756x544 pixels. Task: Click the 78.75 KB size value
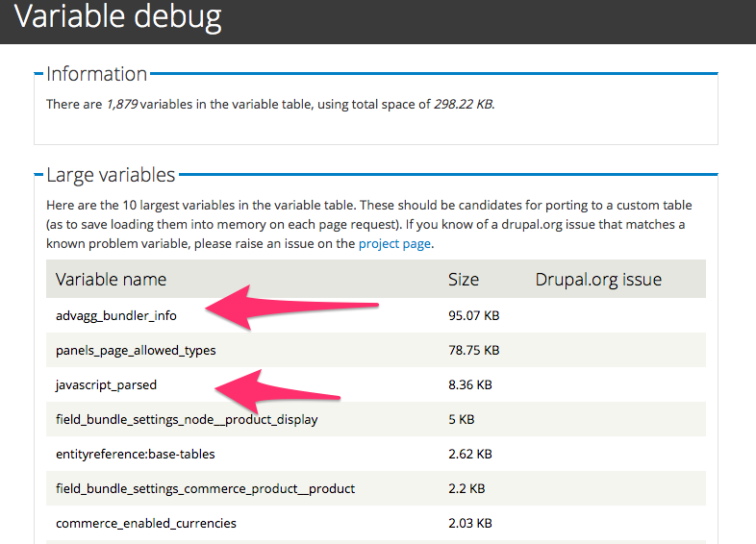(474, 350)
